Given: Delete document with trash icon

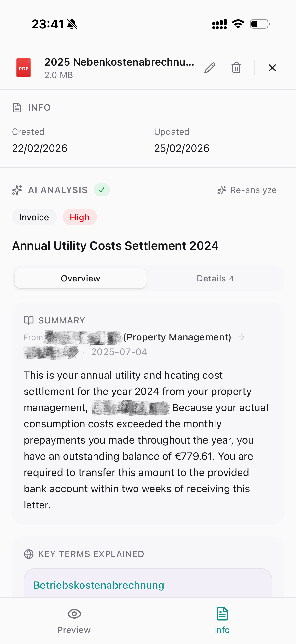Looking at the screenshot, I should [x=236, y=68].
